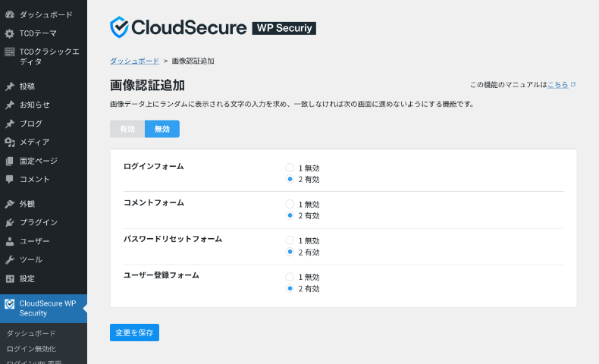Screen dimensions: 599x364
Task: Select 1 無効 for パスワードリセットフォーム
Action: (x=290, y=240)
